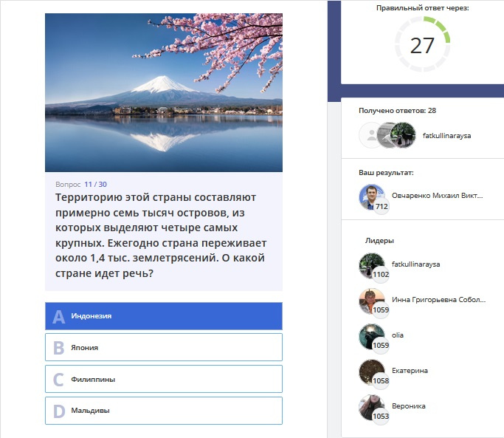Click the Ваш результат heading
The width and height of the screenshot is (504, 438).
coord(386,173)
